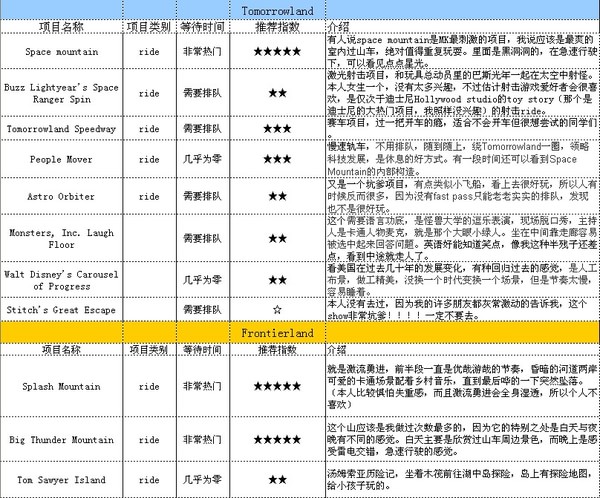Click ride type cell for Tom Sawyer Island

pyautogui.click(x=149, y=480)
